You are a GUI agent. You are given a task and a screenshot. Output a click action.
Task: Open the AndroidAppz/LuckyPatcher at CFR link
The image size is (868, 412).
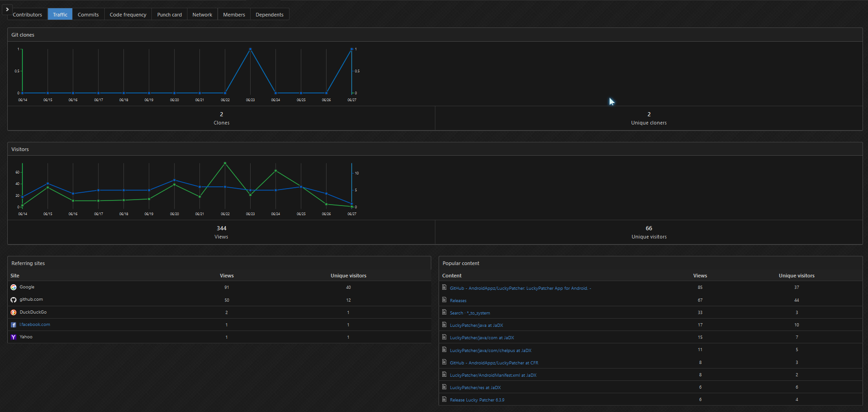[494, 363]
